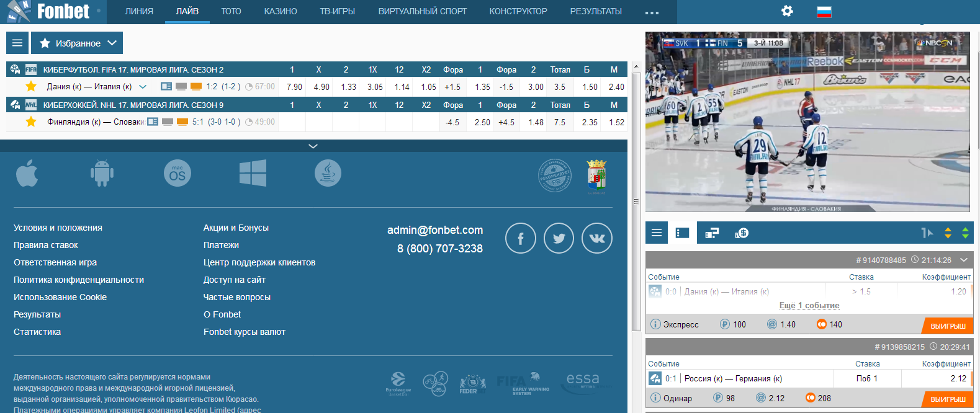The image size is (980, 413).
Task: Visit the Fonbet Twitter page
Action: [559, 238]
